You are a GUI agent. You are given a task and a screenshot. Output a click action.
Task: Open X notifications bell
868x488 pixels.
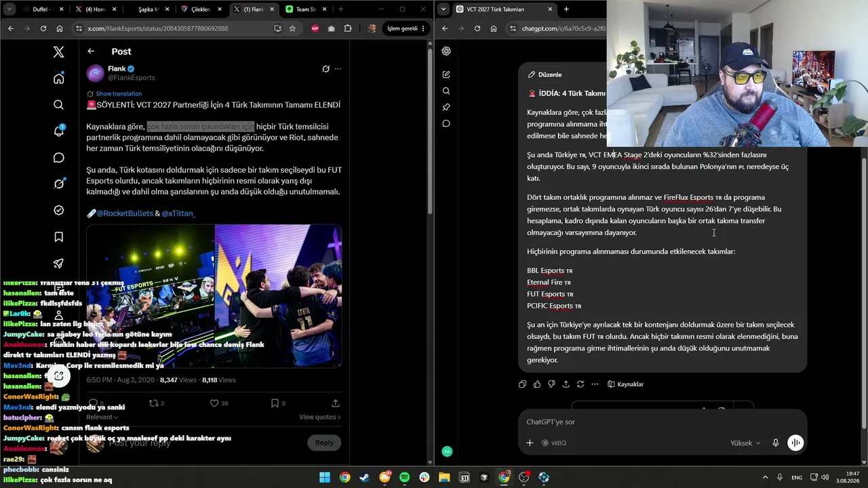click(x=59, y=131)
